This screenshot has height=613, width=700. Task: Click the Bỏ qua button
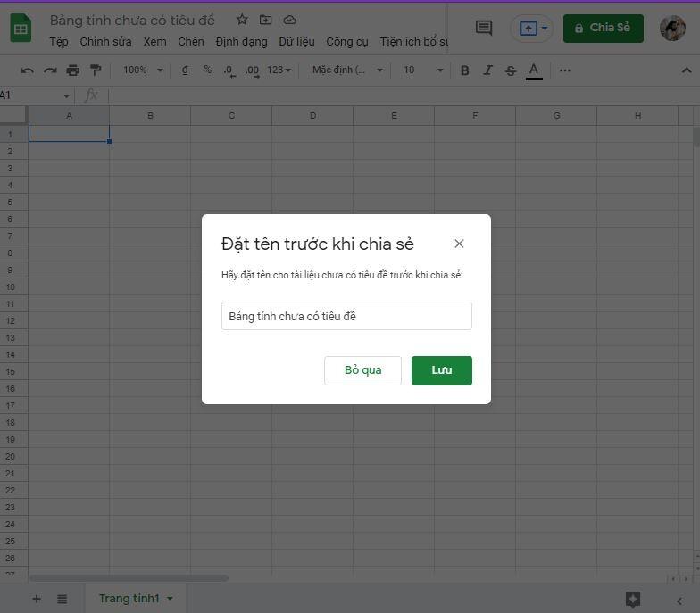click(x=362, y=370)
